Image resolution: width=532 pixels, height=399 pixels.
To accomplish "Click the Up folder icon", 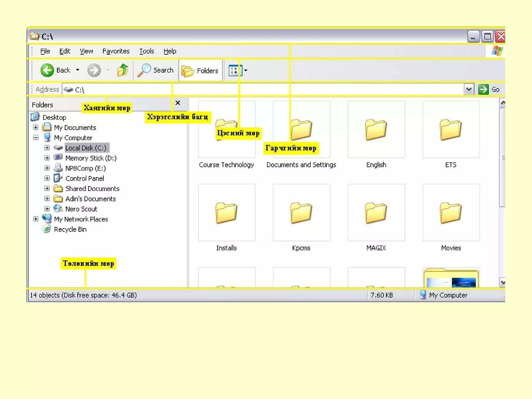I will (x=123, y=70).
